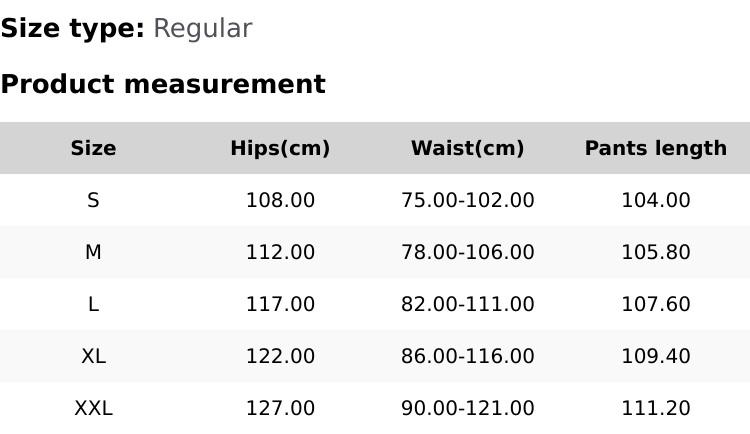Viewport: 750px width, 434px height.
Task: Select the Size type label
Action: 72,29
